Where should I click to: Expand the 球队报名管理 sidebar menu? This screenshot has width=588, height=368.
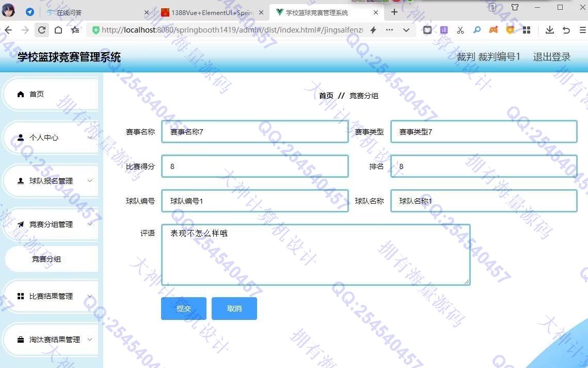point(50,181)
